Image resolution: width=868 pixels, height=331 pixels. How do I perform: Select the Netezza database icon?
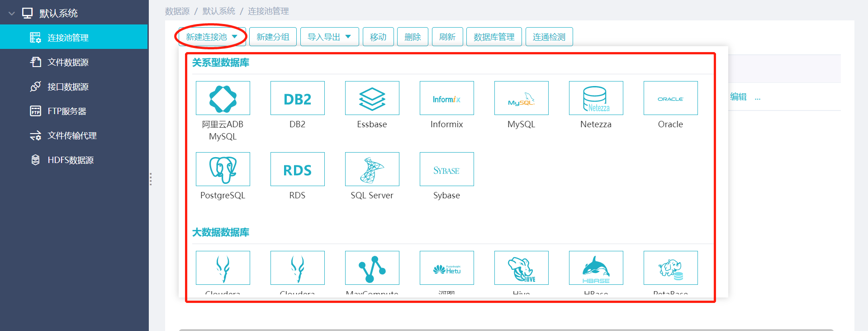pyautogui.click(x=596, y=98)
